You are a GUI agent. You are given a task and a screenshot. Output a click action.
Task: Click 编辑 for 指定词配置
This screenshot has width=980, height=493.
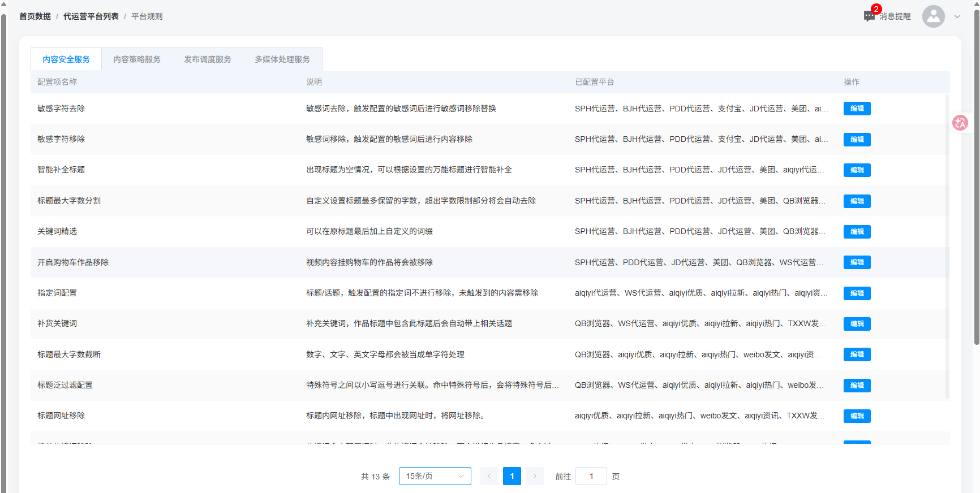click(857, 293)
